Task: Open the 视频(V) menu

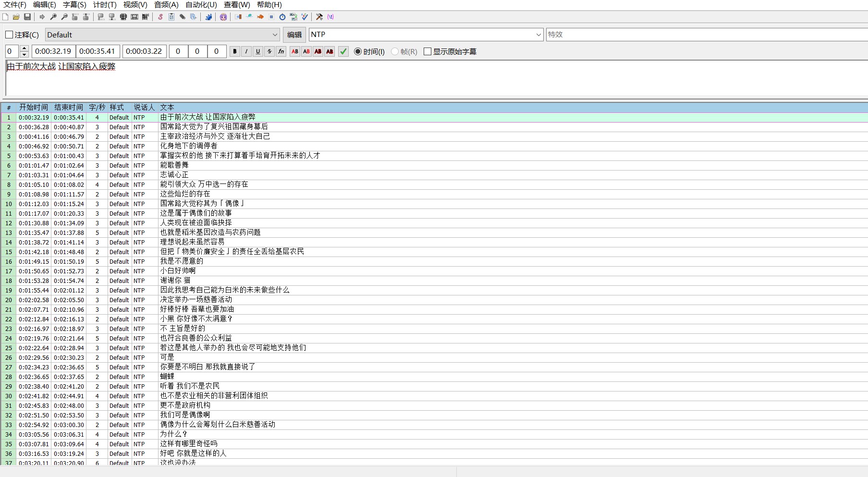Action: click(135, 5)
